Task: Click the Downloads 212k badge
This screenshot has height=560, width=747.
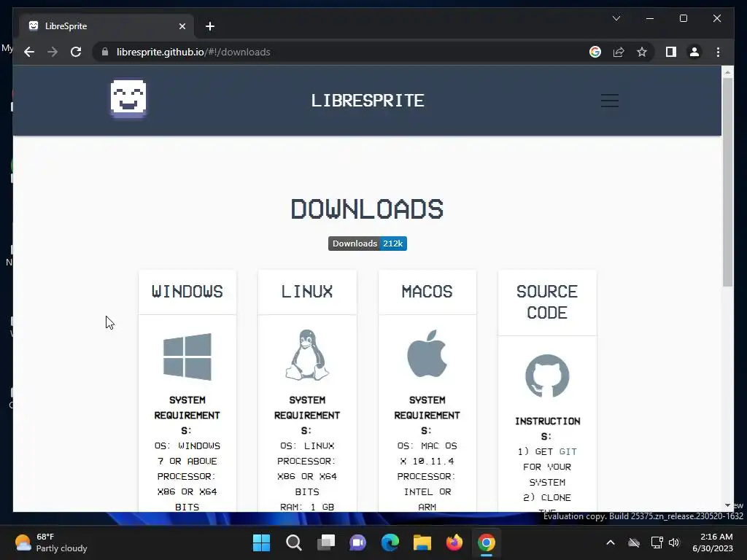Action: click(x=368, y=244)
